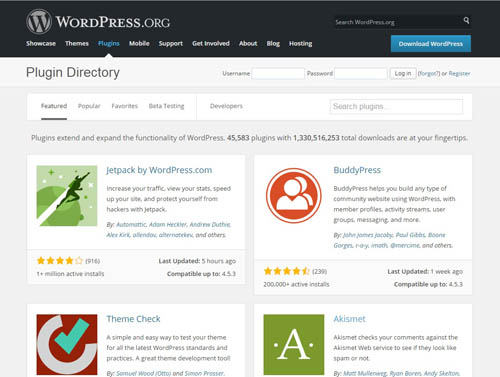Open the Akismet plugin green icon
This screenshot has height=377, width=500.
coord(294,345)
